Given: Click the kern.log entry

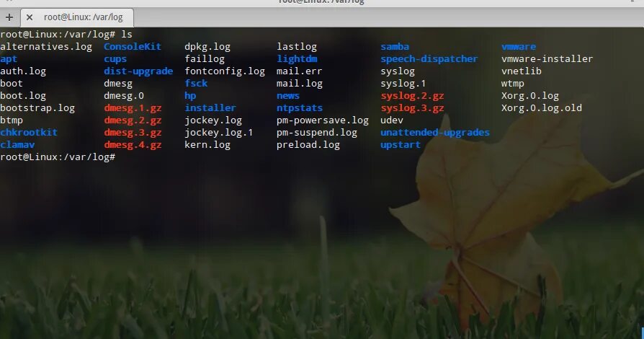Looking at the screenshot, I should point(207,145).
